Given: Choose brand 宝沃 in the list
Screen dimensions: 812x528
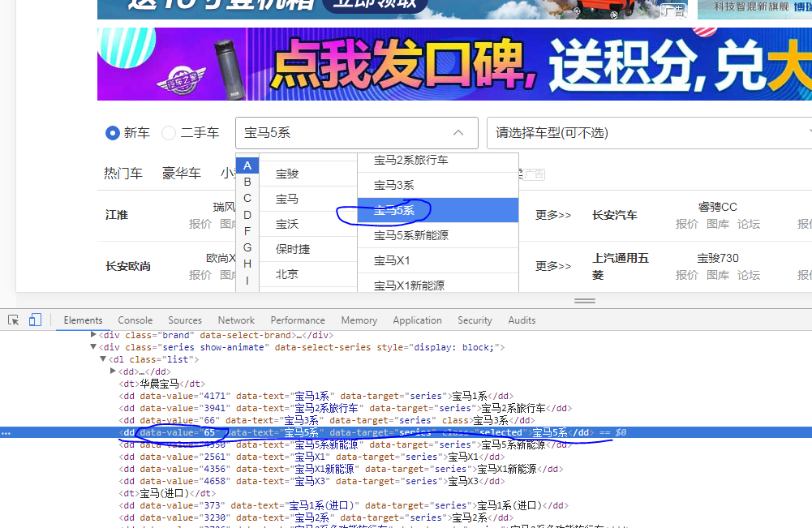Looking at the screenshot, I should point(308,224).
